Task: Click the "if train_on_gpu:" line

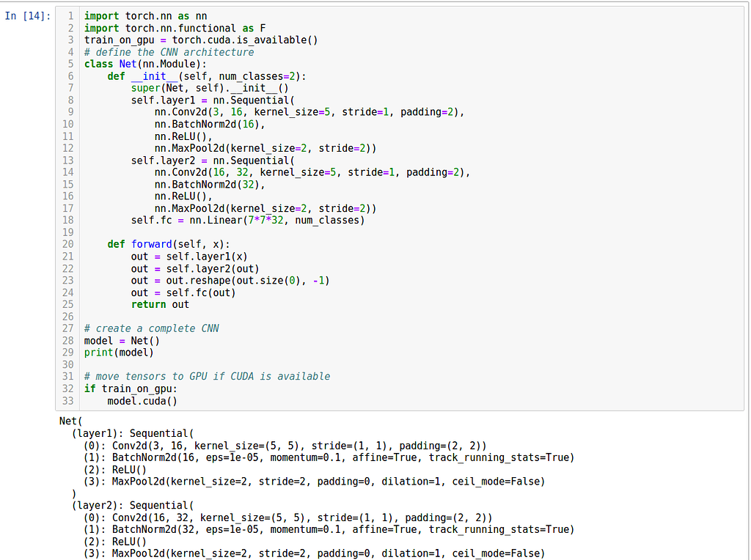Action: pos(131,388)
